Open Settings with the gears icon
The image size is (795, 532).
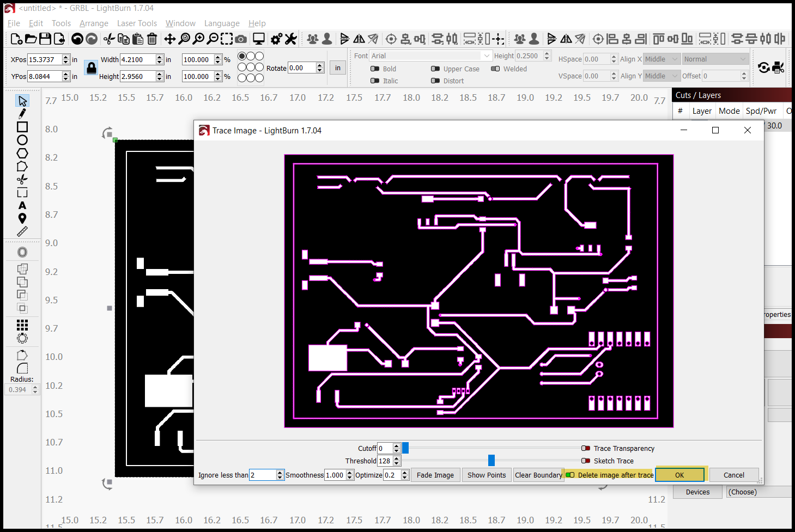pyautogui.click(x=276, y=39)
